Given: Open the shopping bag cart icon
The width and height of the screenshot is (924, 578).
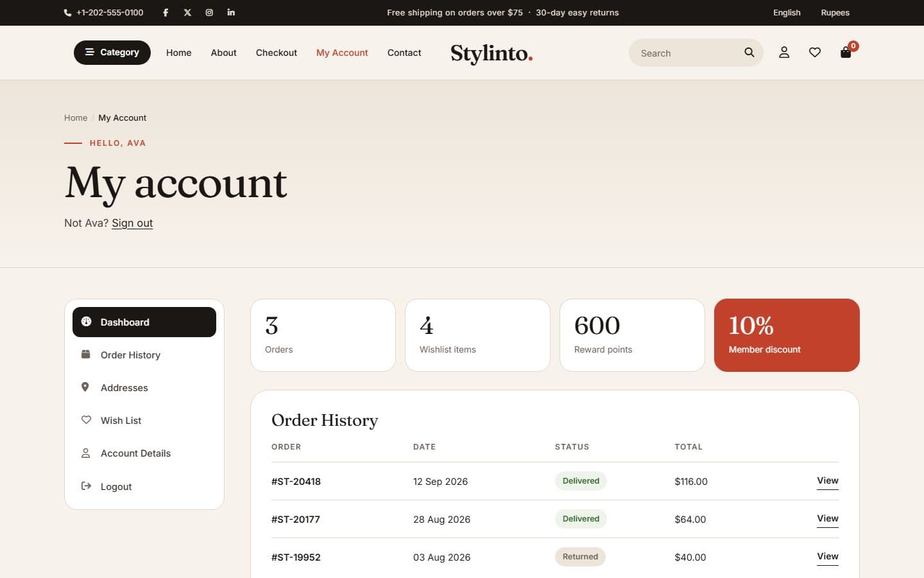Looking at the screenshot, I should 846,53.
